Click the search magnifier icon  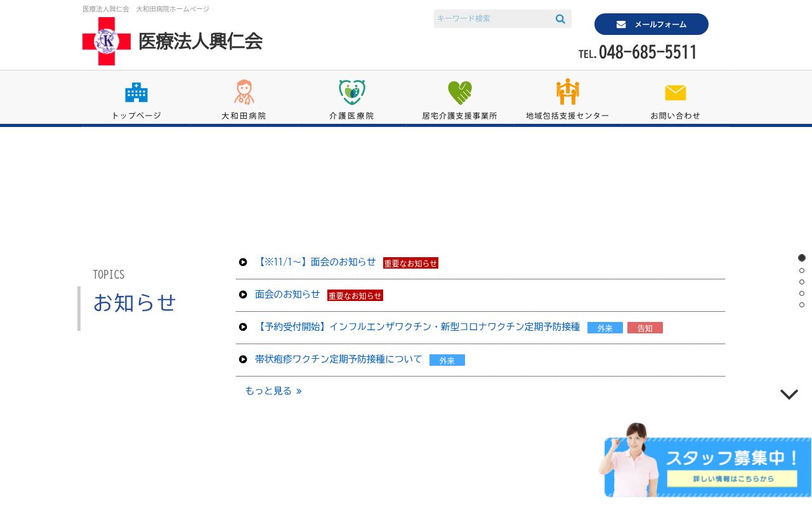560,19
